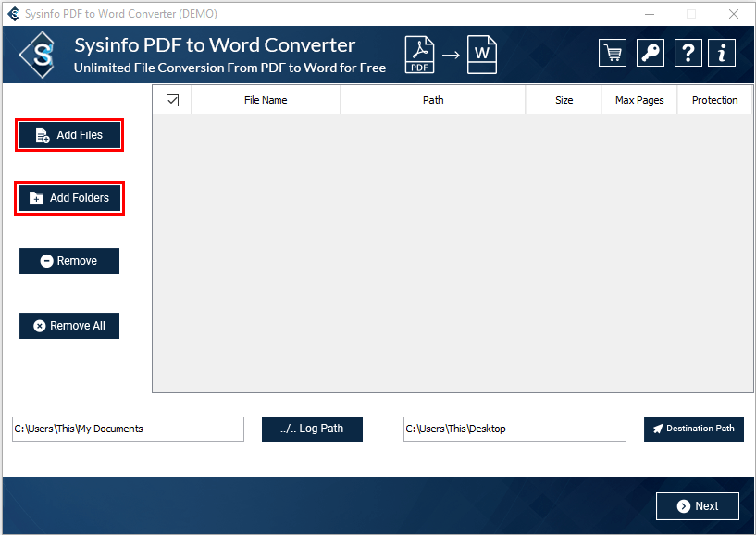Screen dimensions: 756x535
Task: Click the Remove All button
Action: (x=69, y=326)
